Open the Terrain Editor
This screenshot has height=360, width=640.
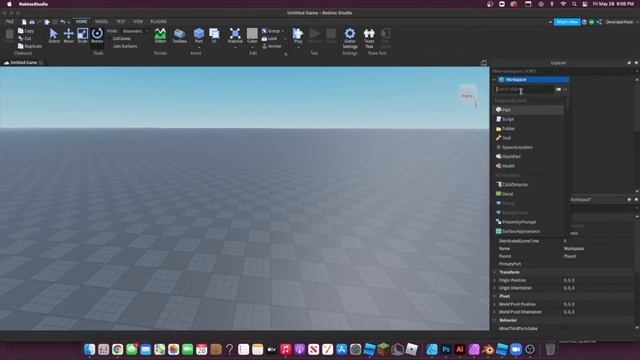[160, 35]
